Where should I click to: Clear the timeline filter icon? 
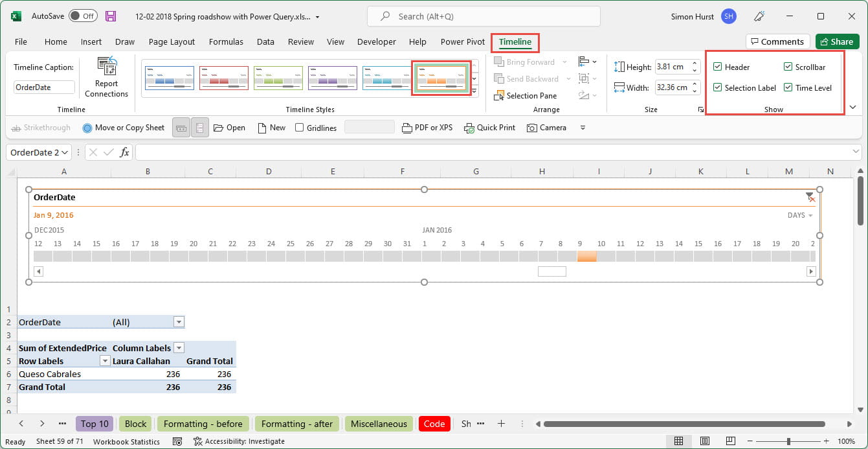coord(810,197)
